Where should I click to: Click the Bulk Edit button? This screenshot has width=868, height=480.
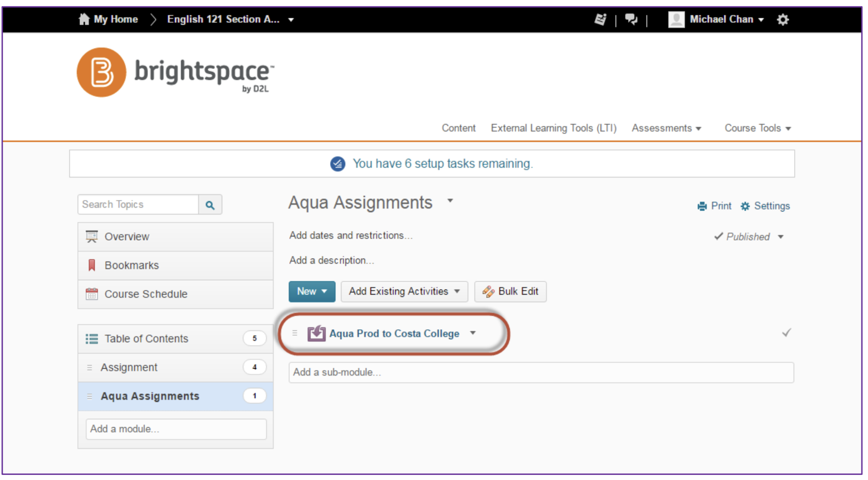coord(510,291)
